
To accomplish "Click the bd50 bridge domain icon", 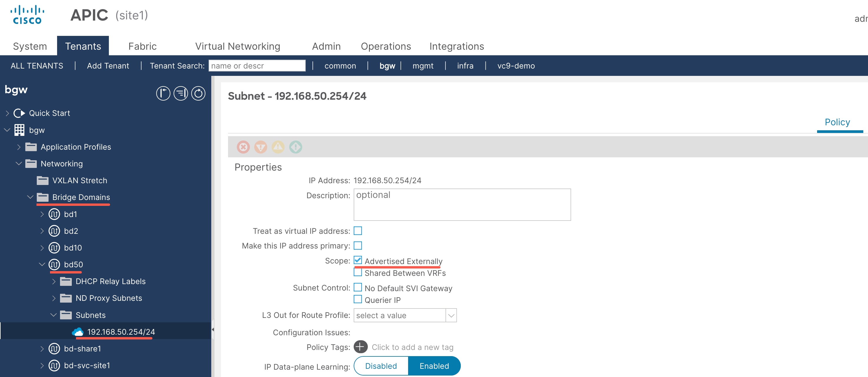I will tap(54, 265).
